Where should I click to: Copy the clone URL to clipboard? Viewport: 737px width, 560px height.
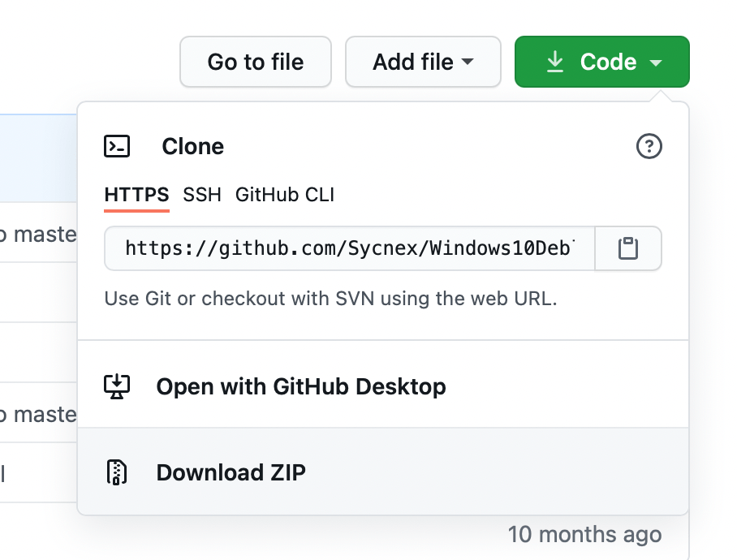click(x=628, y=248)
